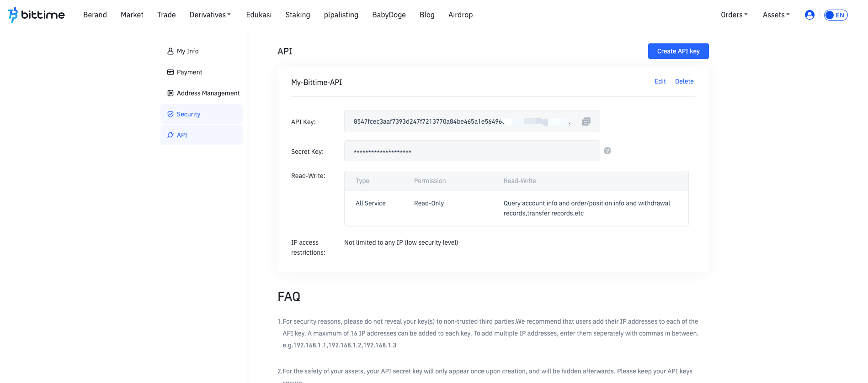
Task: Click the Address Management book icon
Action: coord(170,93)
